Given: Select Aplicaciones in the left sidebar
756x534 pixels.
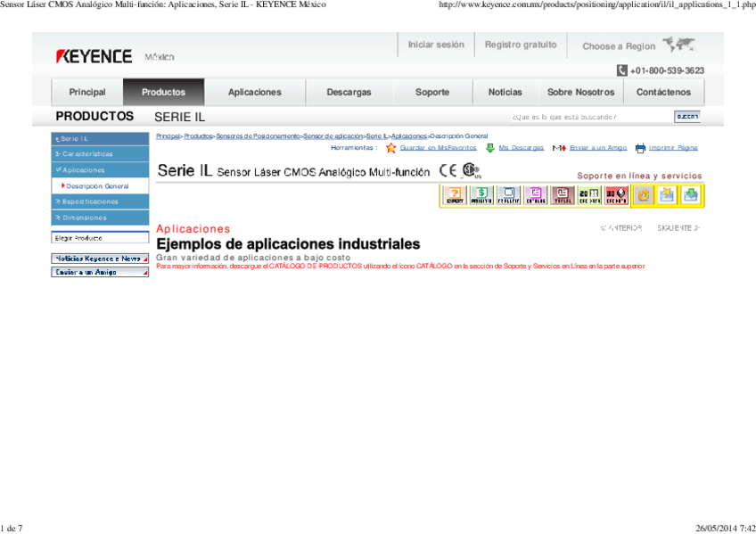Looking at the screenshot, I should [100, 170].
